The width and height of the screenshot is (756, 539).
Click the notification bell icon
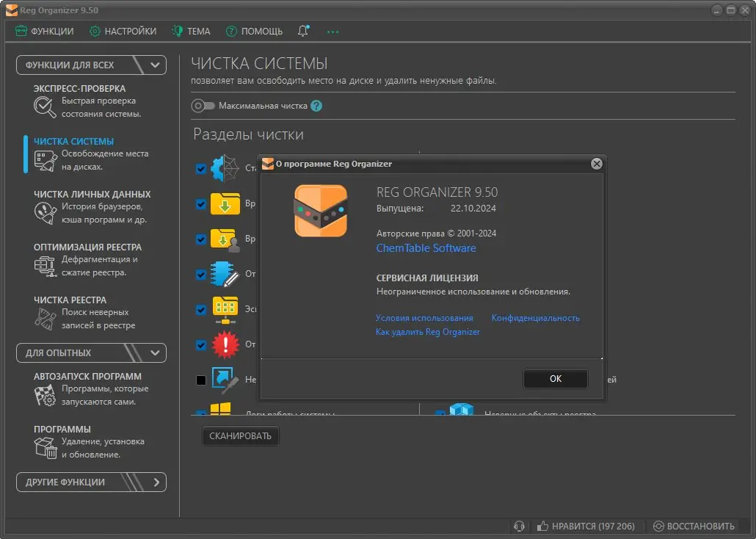click(303, 31)
